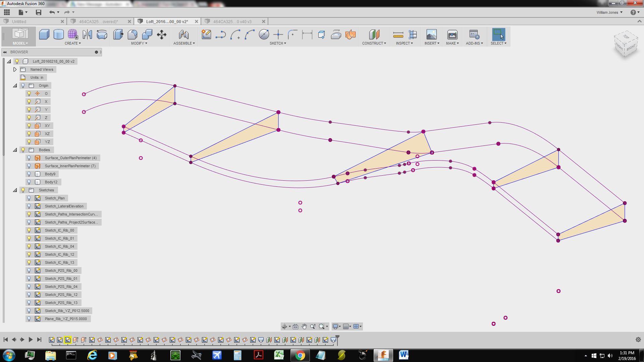Click TOP on the ViewCube

point(626,37)
